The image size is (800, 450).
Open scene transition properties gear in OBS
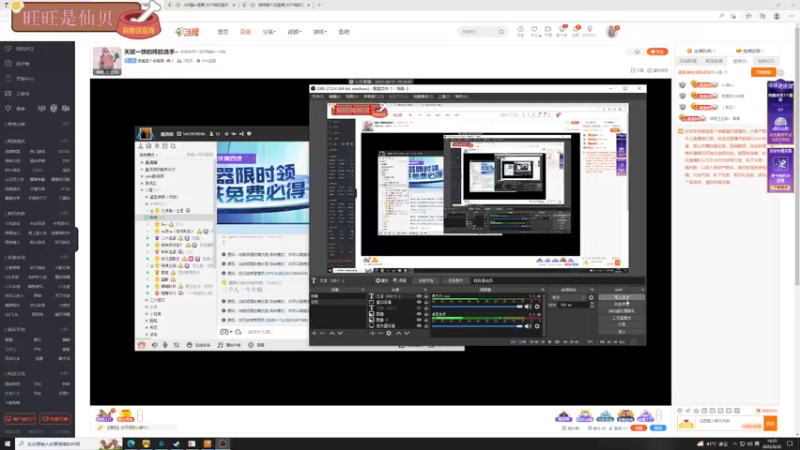tap(591, 297)
